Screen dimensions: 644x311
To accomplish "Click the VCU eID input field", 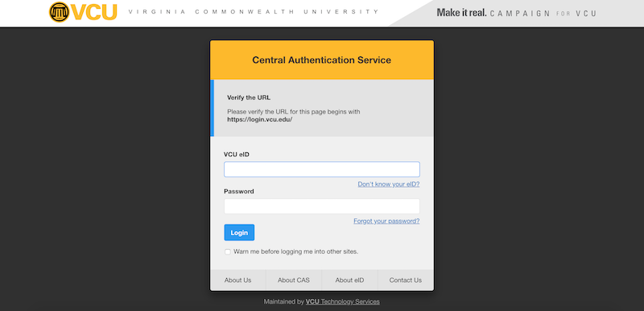I will coord(321,169).
